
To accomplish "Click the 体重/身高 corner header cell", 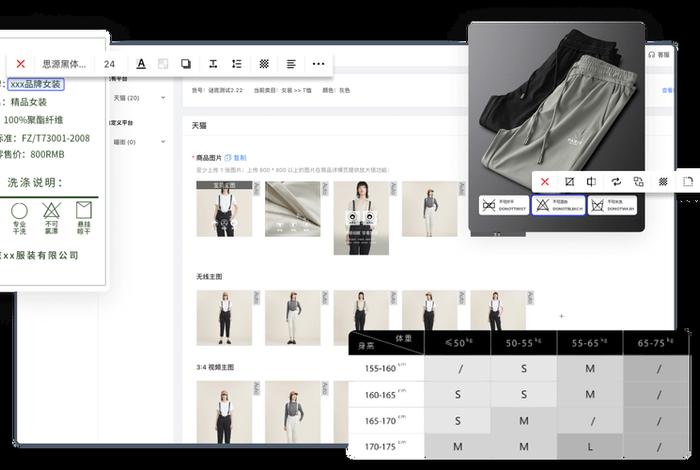I will tap(386, 343).
